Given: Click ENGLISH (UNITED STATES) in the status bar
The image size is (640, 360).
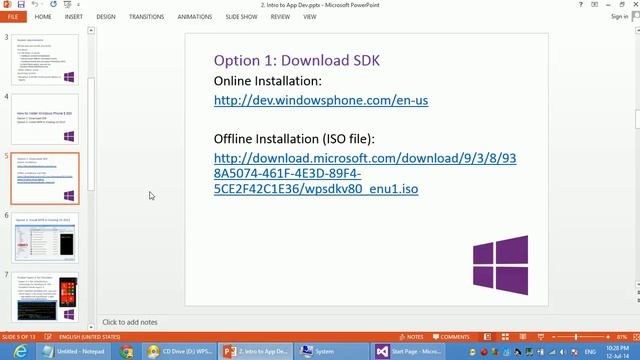Looking at the screenshot, I should click(89, 337).
